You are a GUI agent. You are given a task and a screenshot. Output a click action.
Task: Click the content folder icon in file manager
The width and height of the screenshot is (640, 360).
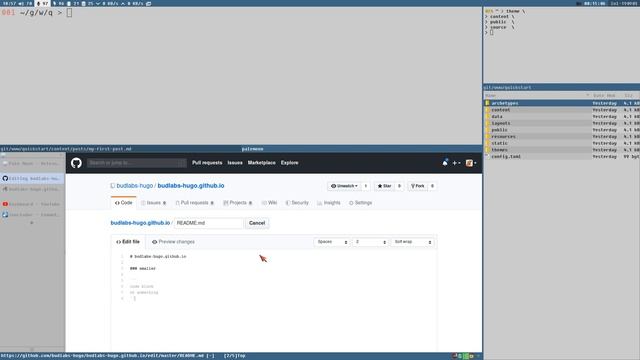tap(487, 110)
